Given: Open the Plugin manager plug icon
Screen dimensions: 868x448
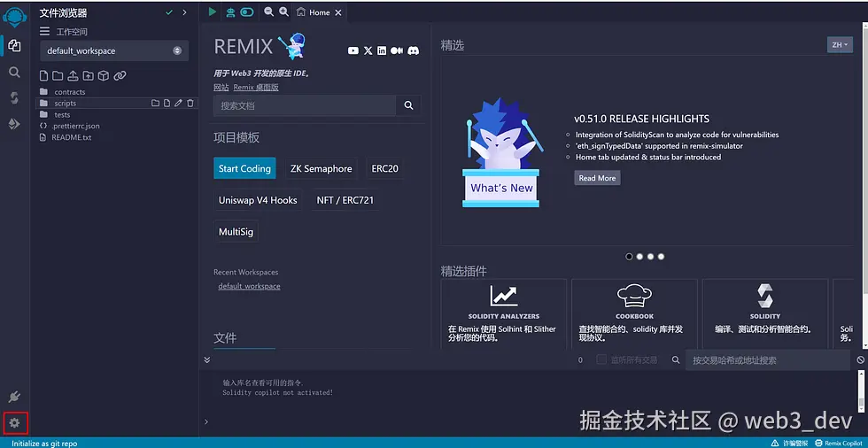Looking at the screenshot, I should tap(14, 397).
